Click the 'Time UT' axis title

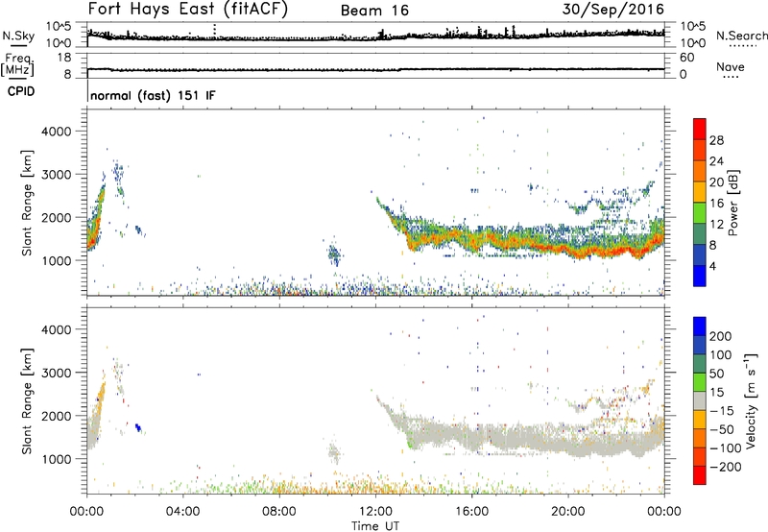click(375, 525)
